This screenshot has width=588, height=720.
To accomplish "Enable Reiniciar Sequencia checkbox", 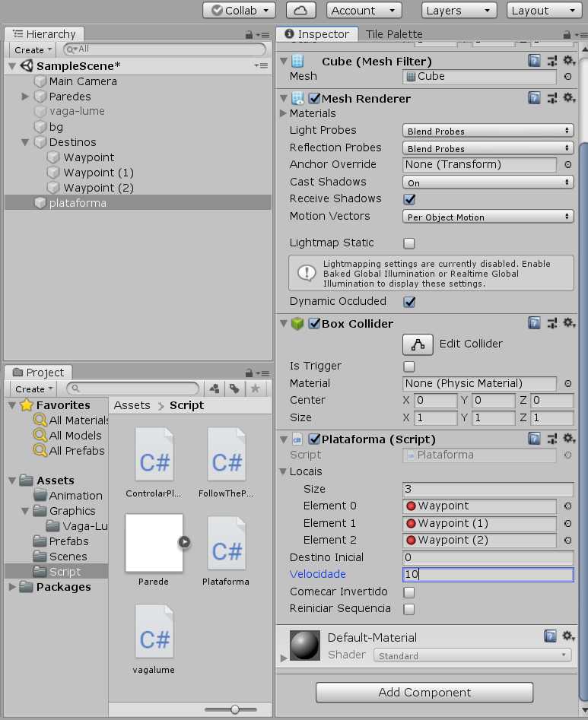I will point(408,609).
